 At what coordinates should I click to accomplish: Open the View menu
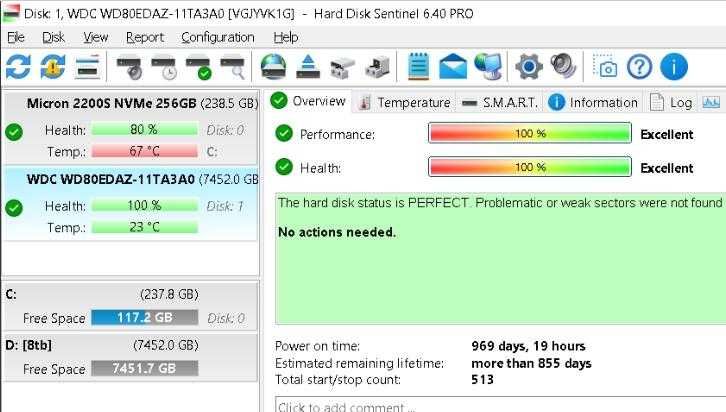click(x=95, y=37)
